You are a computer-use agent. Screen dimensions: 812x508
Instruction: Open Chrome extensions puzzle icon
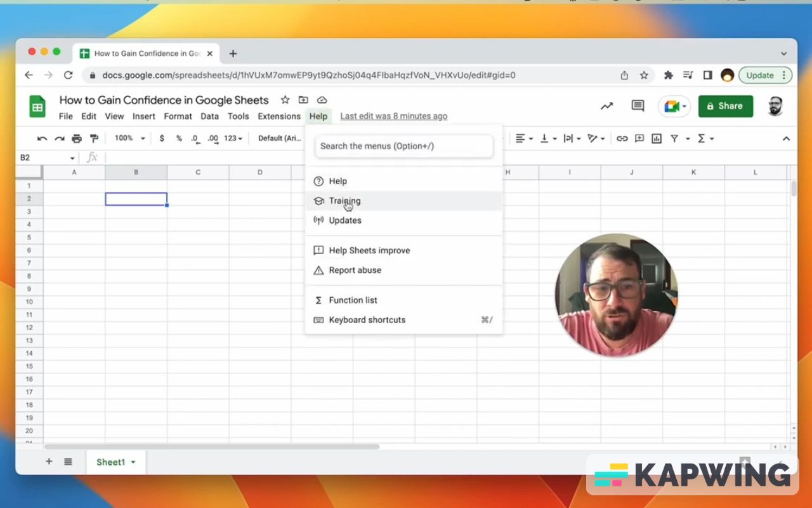(668, 75)
